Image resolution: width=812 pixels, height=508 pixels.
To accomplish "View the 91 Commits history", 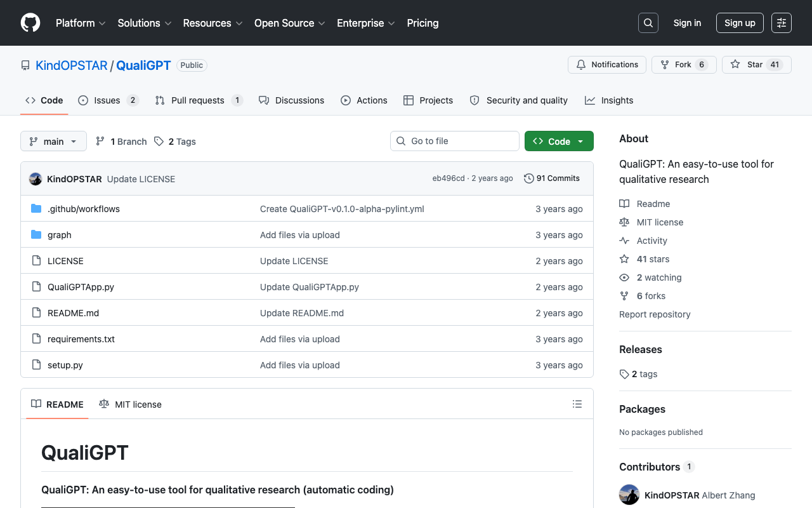I will (552, 178).
